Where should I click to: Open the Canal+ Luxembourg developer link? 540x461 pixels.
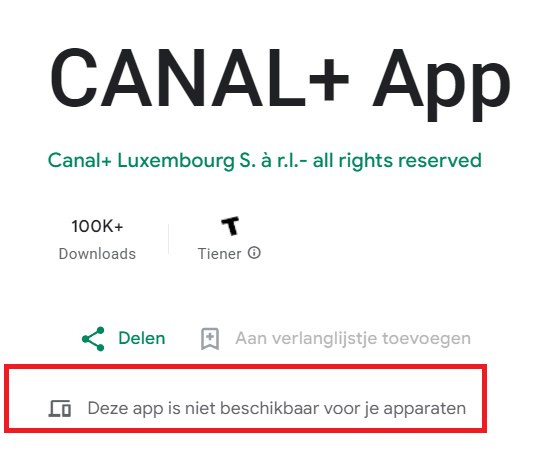[x=264, y=161]
